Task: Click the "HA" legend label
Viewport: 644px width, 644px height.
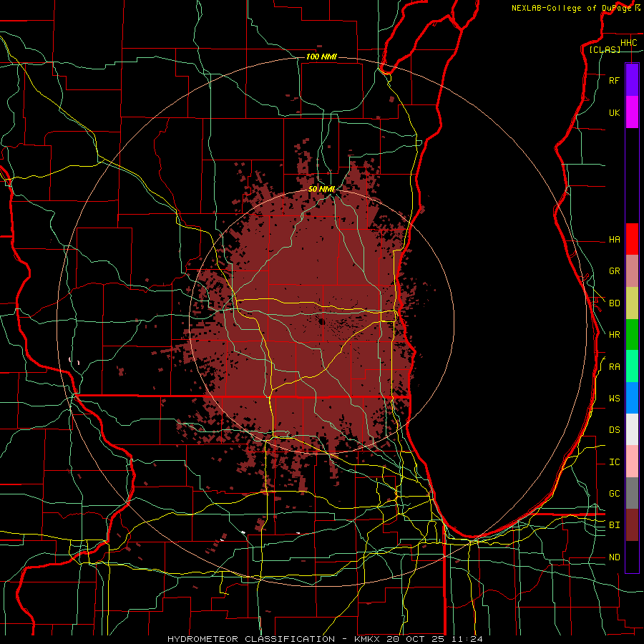Action: (614, 240)
